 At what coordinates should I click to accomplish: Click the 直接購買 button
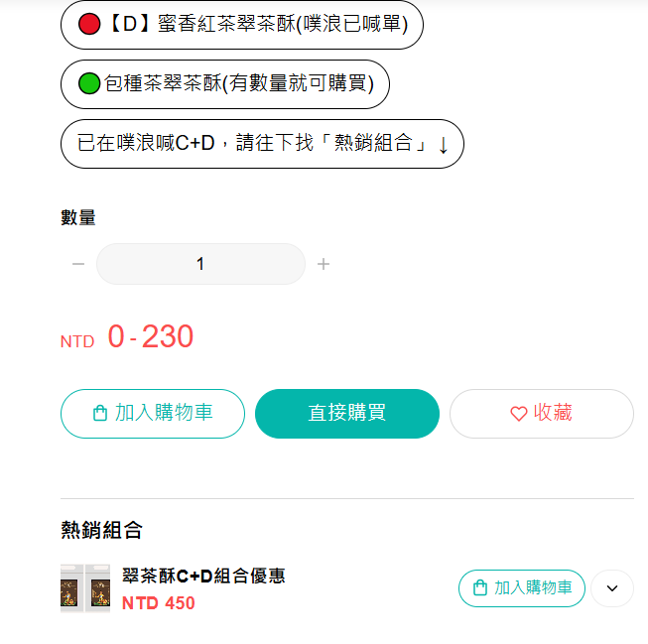pos(347,414)
